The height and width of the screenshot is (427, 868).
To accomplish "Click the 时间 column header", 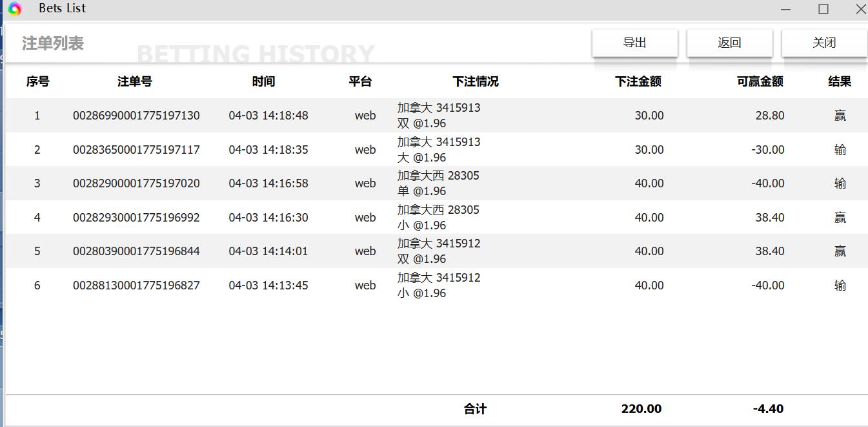I will pos(263,81).
